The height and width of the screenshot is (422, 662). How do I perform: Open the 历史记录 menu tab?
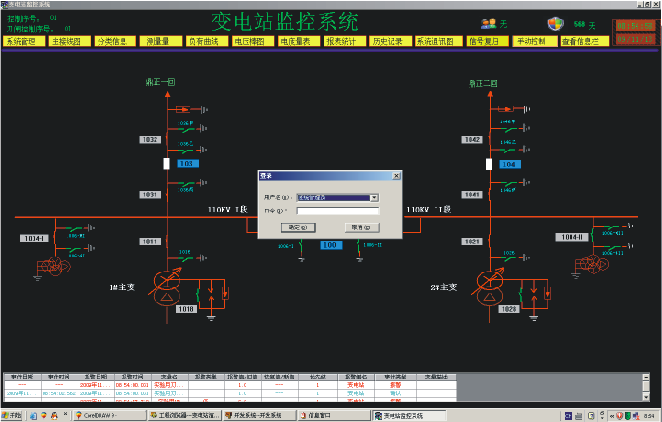click(388, 42)
